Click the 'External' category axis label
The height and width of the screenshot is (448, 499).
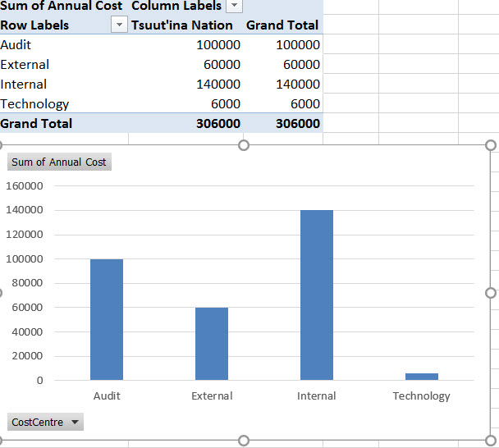(x=212, y=395)
